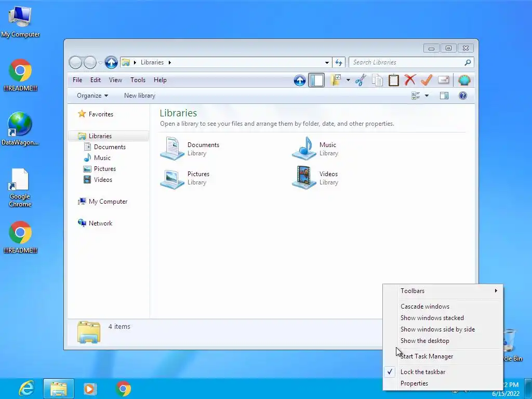Select the Videos library icon in the main pane
Screen dimensions: 532x399
[x=304, y=178]
